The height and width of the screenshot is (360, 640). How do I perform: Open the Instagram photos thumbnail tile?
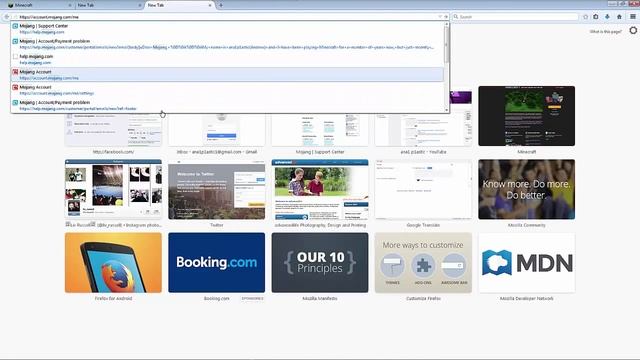click(x=113, y=189)
